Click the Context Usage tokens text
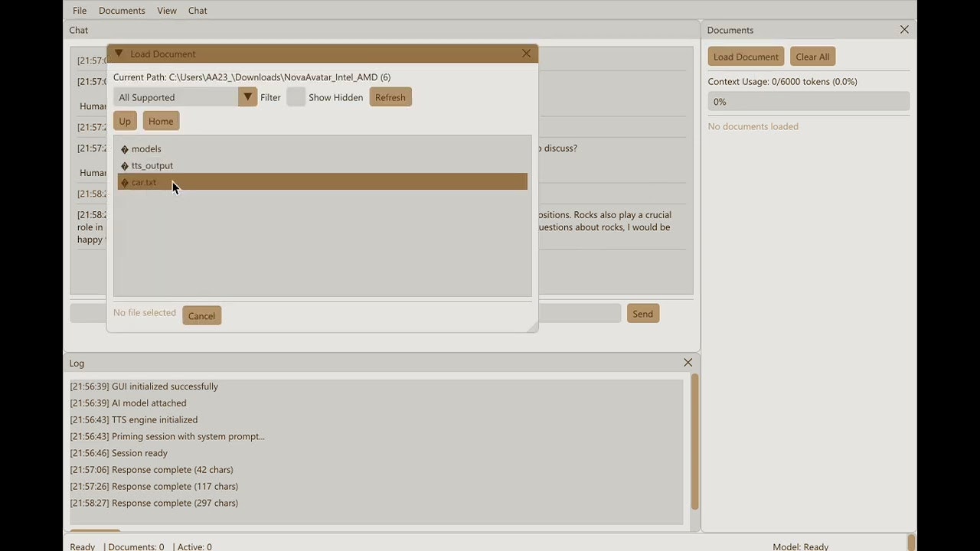The image size is (980, 551). [782, 81]
